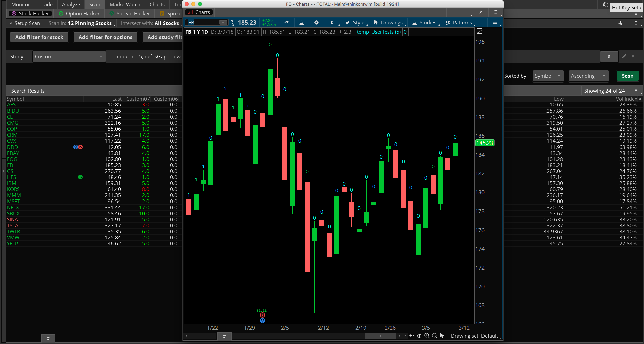Click chart scroll left arrow

(x=186, y=336)
